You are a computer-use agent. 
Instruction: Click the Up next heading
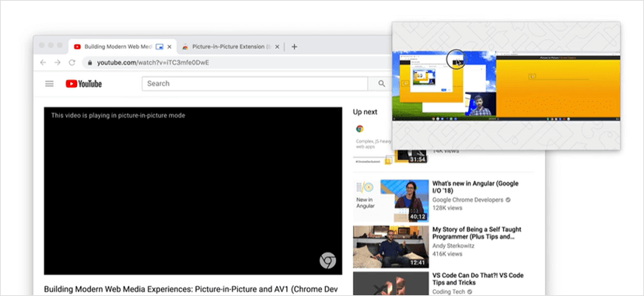click(365, 112)
